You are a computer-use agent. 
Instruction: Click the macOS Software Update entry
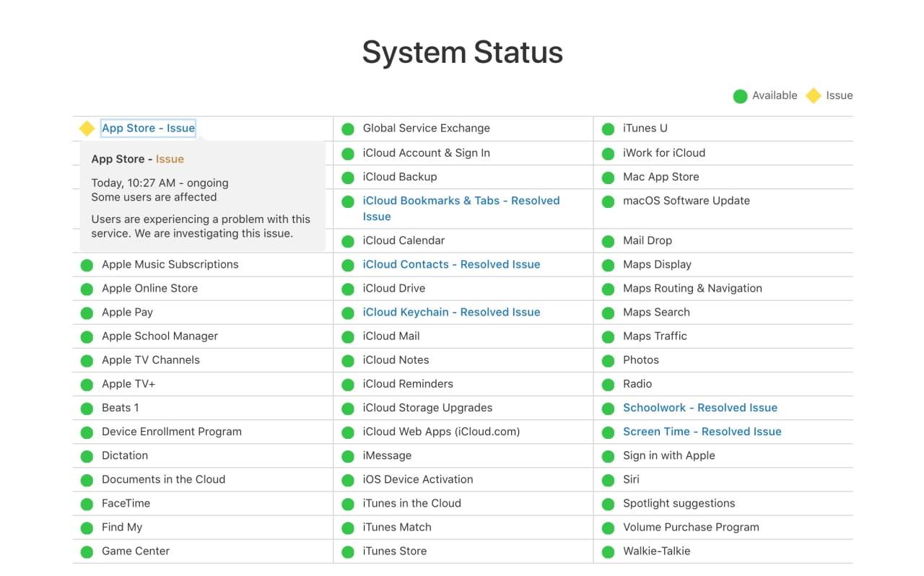click(687, 201)
